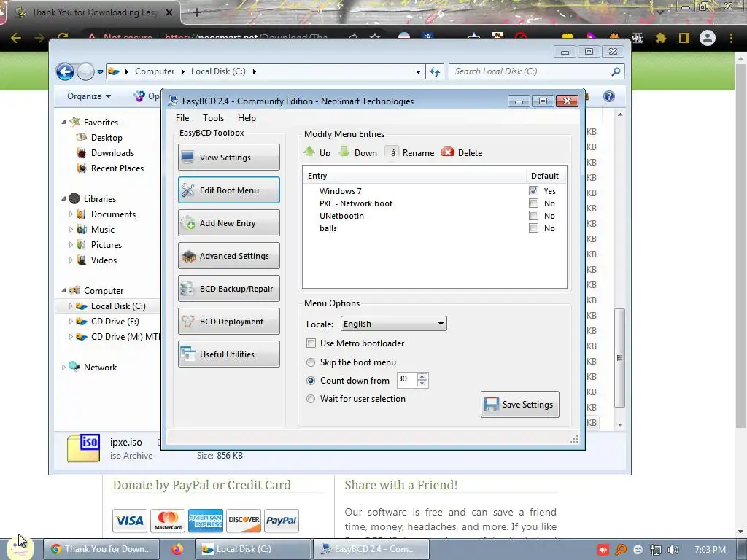Screen dimensions: 747x560
Task: Open Useful Utilities section
Action: (x=228, y=354)
